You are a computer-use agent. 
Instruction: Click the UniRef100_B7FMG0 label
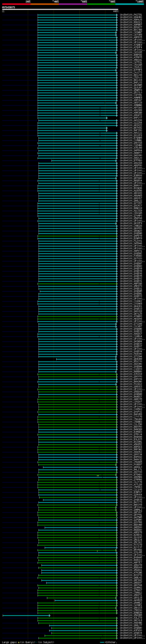131,161
